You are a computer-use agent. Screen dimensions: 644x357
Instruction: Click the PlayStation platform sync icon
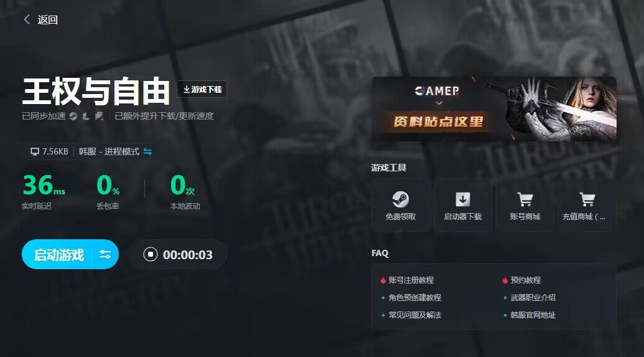99,117
